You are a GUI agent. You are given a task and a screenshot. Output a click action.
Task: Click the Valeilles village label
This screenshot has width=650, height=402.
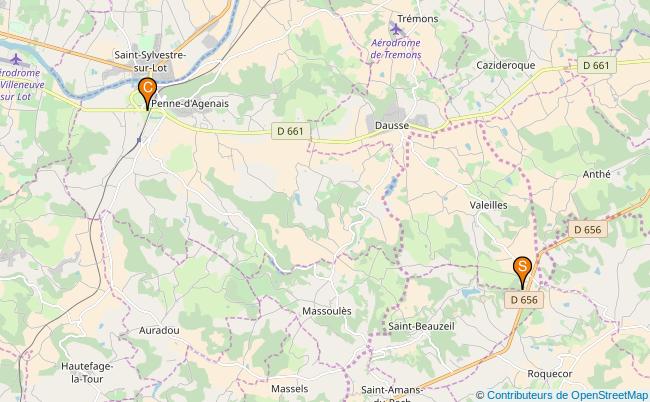tap(488, 205)
